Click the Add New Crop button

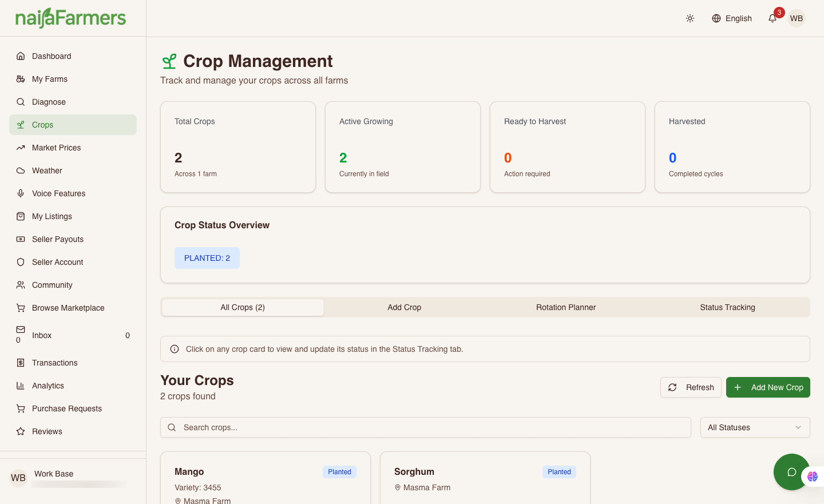[768, 387]
